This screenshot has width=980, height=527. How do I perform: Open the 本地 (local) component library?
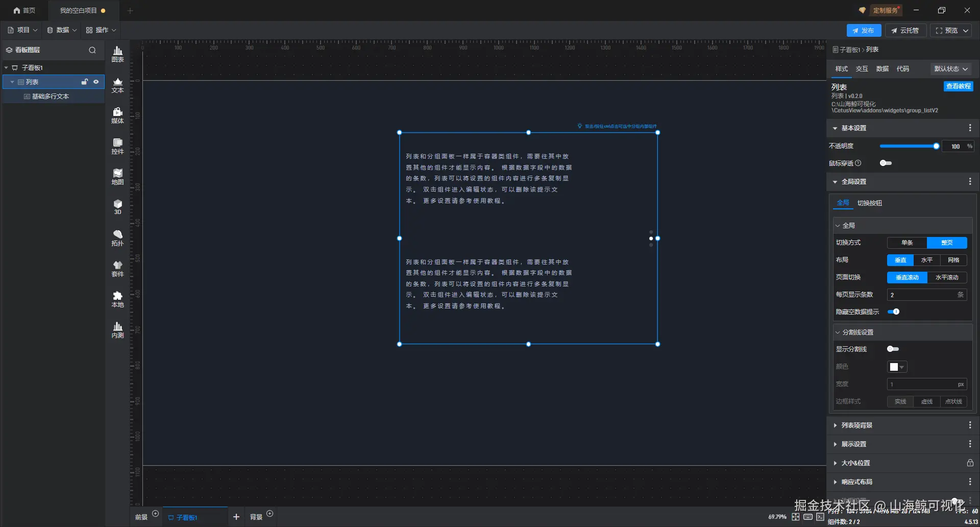(117, 300)
